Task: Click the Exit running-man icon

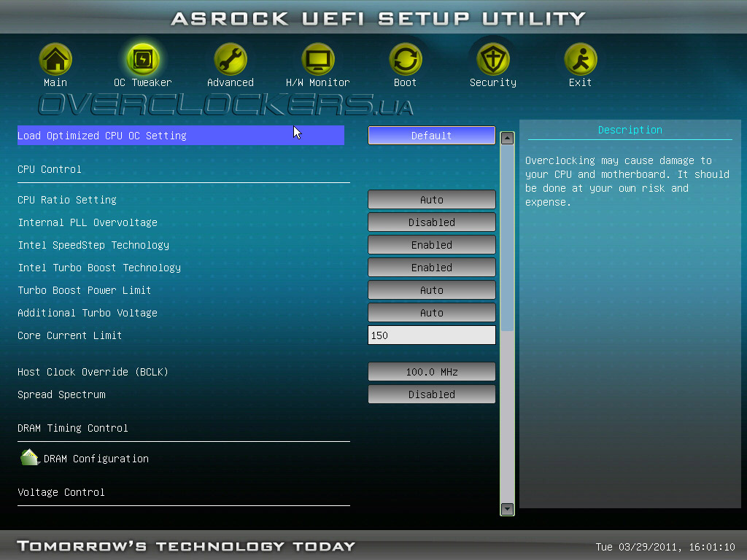Action: (x=580, y=60)
